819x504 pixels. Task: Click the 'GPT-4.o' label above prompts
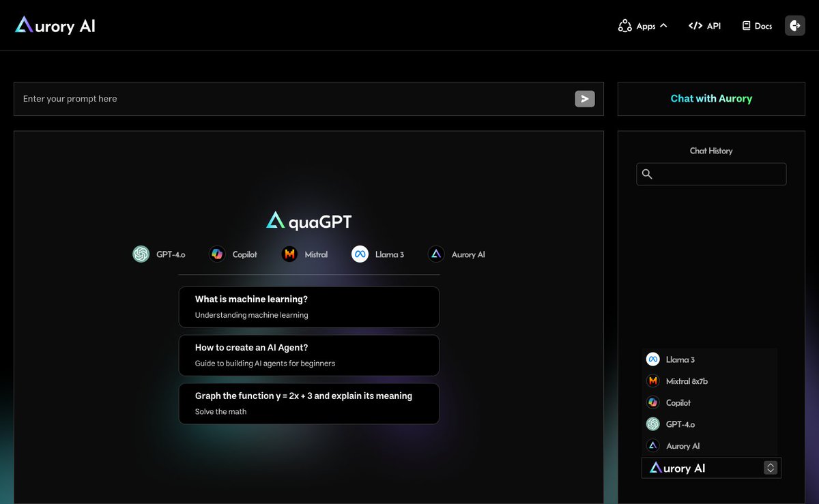pos(171,254)
